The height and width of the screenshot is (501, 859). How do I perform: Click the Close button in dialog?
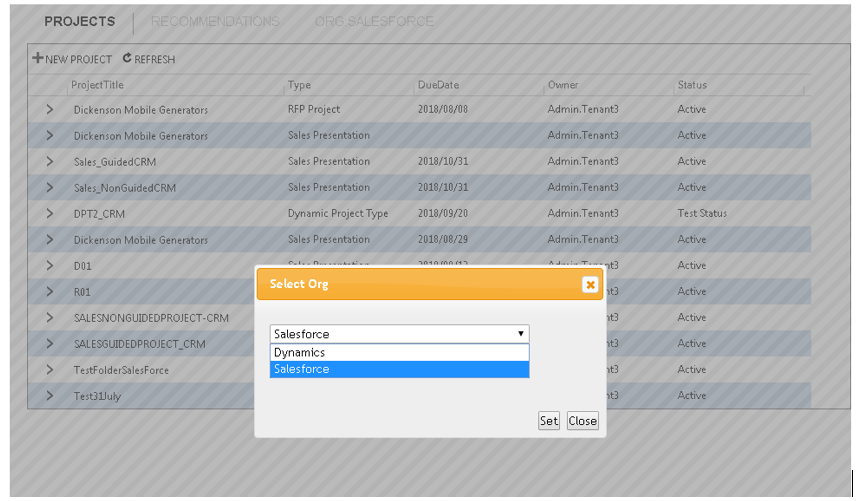582,421
